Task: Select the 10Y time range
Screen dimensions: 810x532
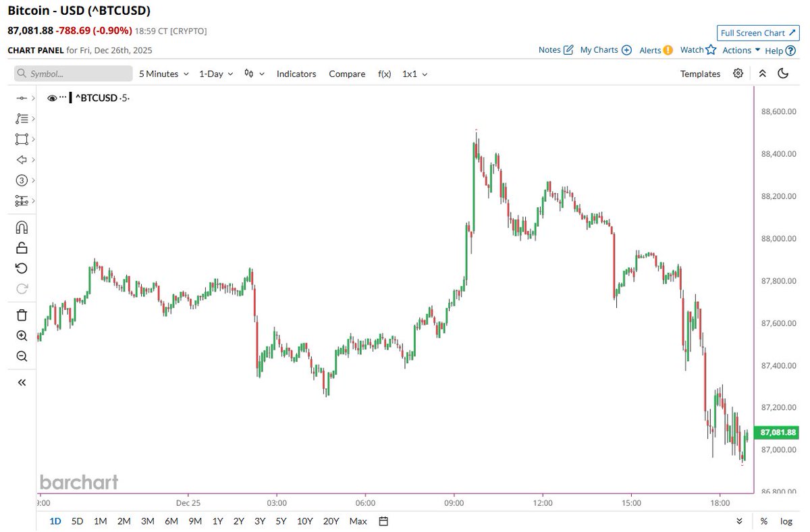Action: pyautogui.click(x=304, y=521)
